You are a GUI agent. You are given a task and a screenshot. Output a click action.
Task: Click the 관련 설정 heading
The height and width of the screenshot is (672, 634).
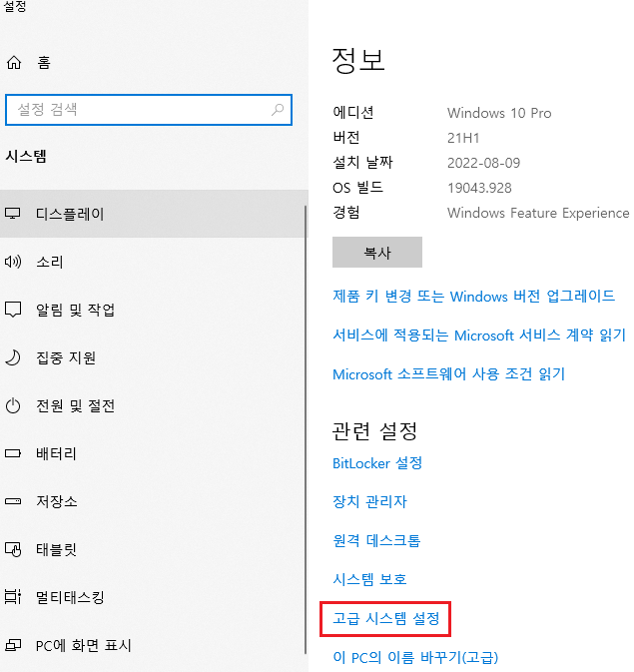[x=374, y=430]
